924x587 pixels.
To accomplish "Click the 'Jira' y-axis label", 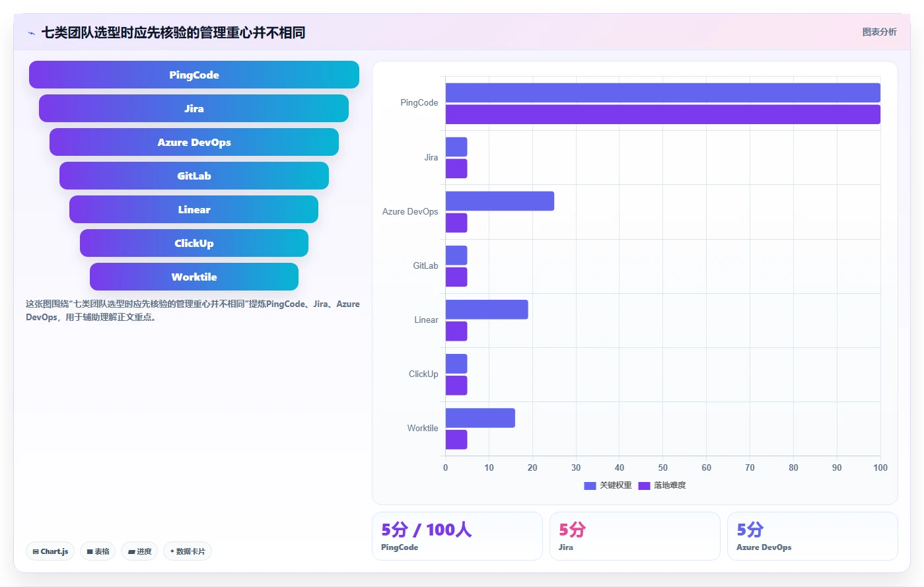I will pos(431,158).
